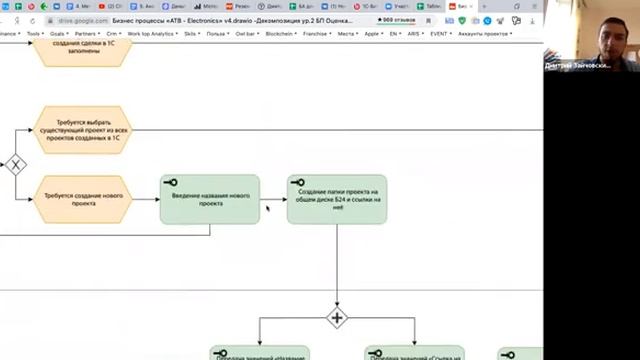640x360 pixels.
Task: Open the Goals bookmarks folder
Action: click(x=59, y=33)
